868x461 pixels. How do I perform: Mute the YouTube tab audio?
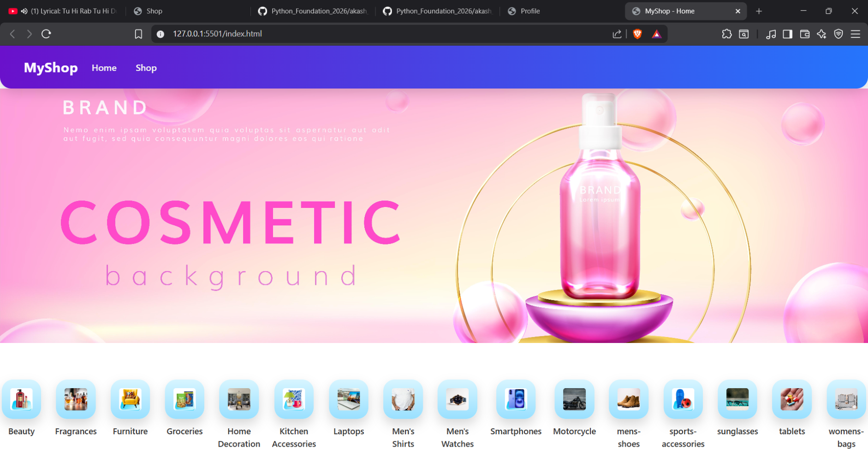pyautogui.click(x=24, y=11)
